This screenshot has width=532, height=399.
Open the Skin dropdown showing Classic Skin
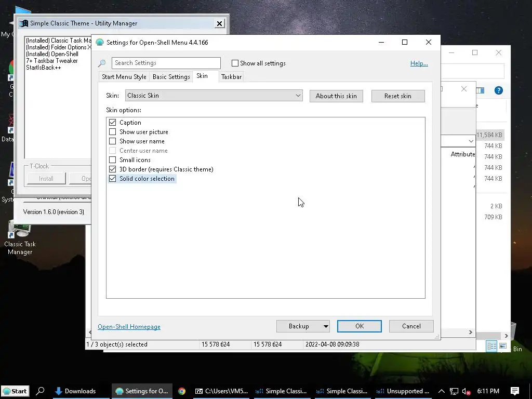pyautogui.click(x=214, y=96)
